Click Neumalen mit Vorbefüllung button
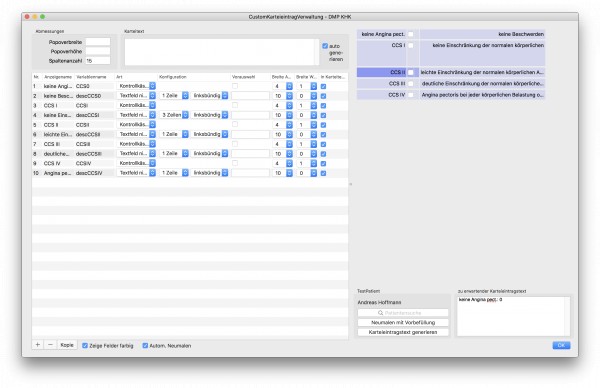The height and width of the screenshot is (388, 600). click(x=403, y=323)
